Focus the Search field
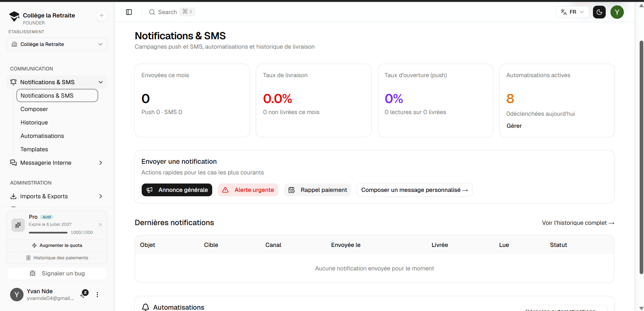Viewport: 644px width, 311px height. point(172,12)
